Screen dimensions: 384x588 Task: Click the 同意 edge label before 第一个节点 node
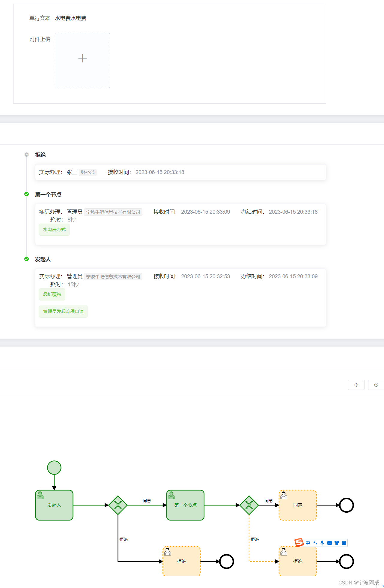tap(147, 501)
